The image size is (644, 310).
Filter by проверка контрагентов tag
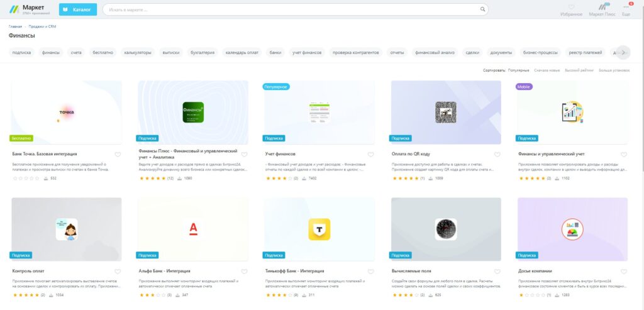[356, 53]
